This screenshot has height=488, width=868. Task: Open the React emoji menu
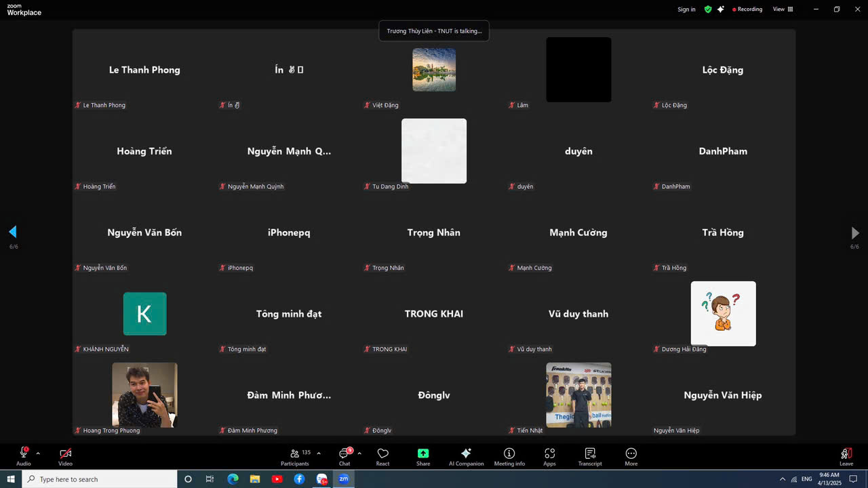pos(382,456)
